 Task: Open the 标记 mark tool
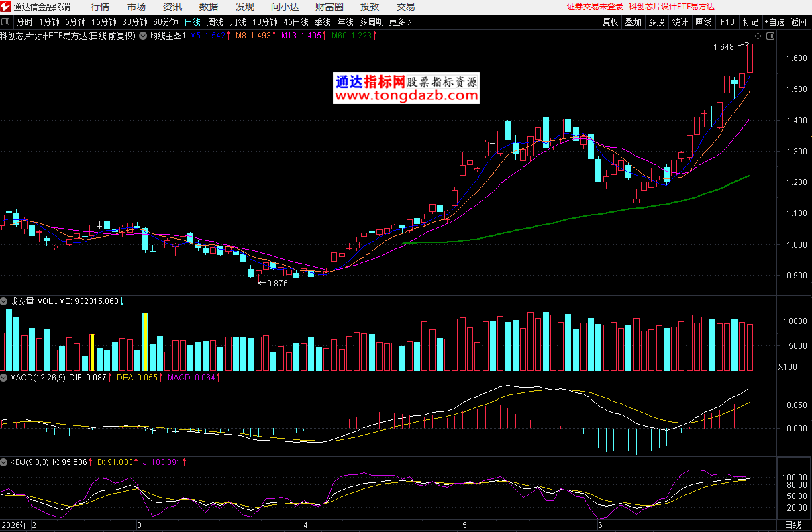pyautogui.click(x=750, y=22)
